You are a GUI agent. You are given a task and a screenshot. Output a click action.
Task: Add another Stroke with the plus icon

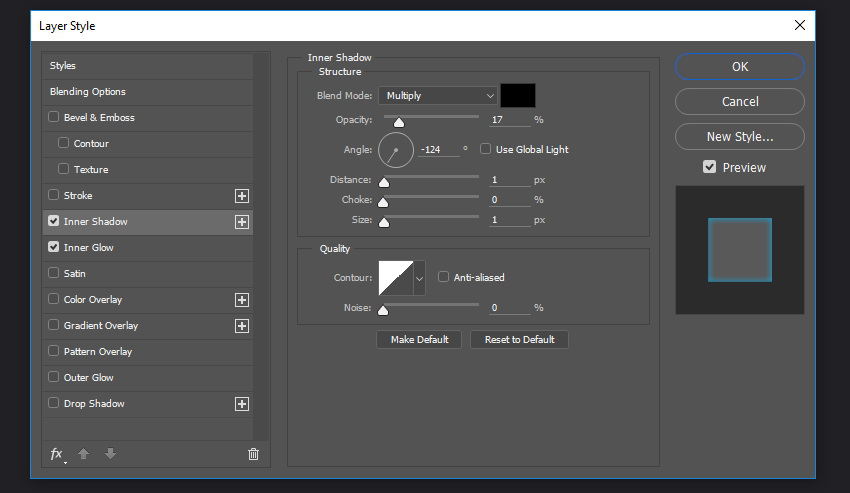click(242, 196)
